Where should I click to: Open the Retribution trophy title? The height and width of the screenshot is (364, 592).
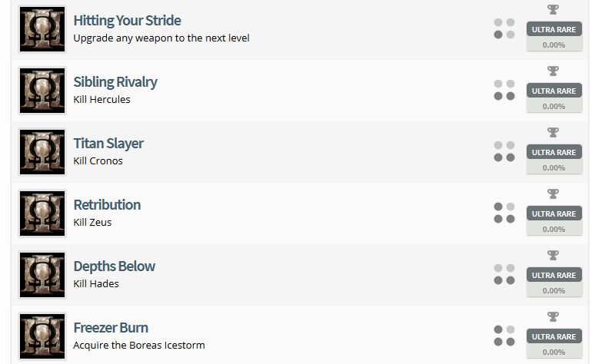[x=107, y=205]
